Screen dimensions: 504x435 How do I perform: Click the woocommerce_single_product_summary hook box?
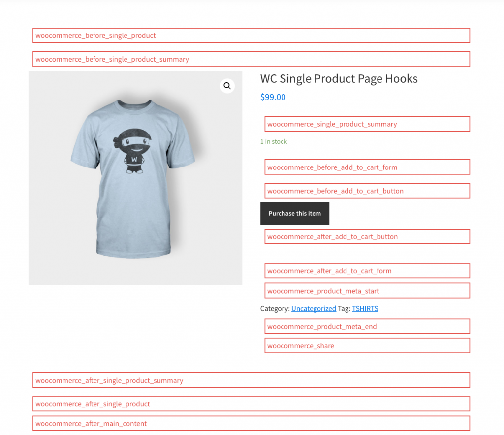(367, 124)
